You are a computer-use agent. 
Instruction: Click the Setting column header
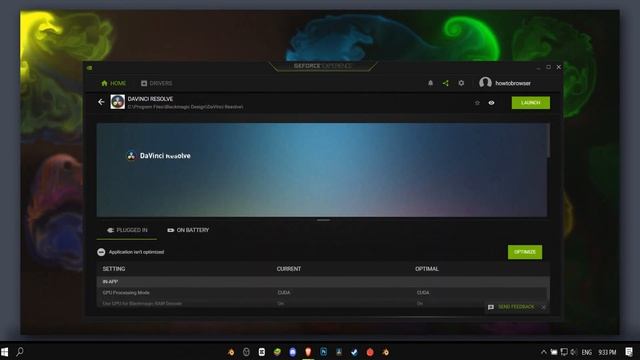(114, 269)
